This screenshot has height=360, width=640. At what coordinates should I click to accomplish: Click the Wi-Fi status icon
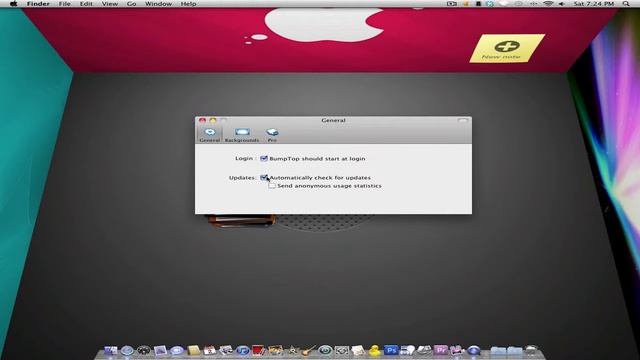[548, 4]
